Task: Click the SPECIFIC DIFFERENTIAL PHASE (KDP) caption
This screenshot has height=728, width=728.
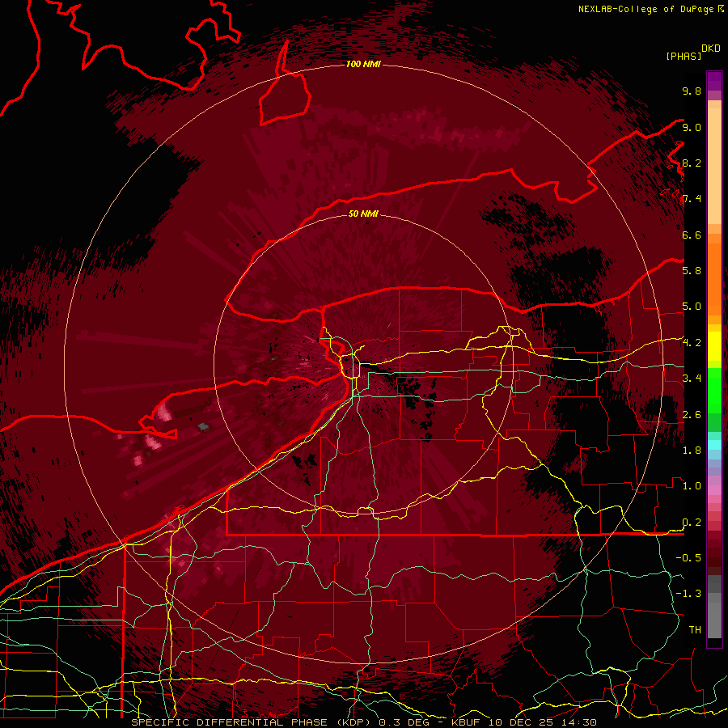Action: coord(252,722)
